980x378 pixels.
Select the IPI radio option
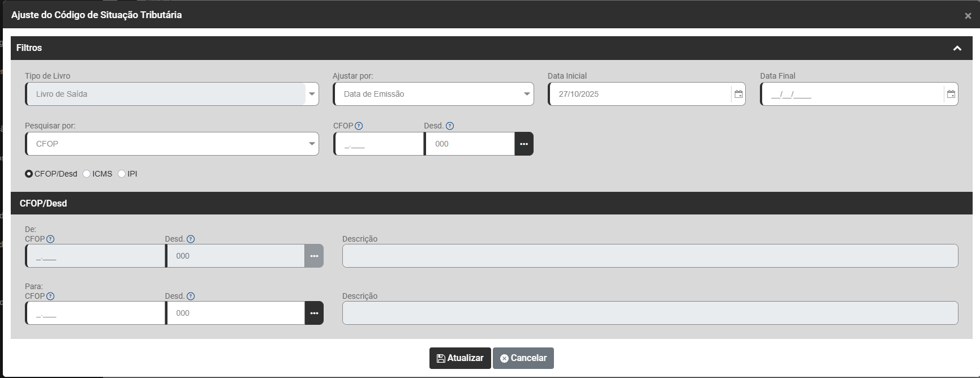pos(122,174)
